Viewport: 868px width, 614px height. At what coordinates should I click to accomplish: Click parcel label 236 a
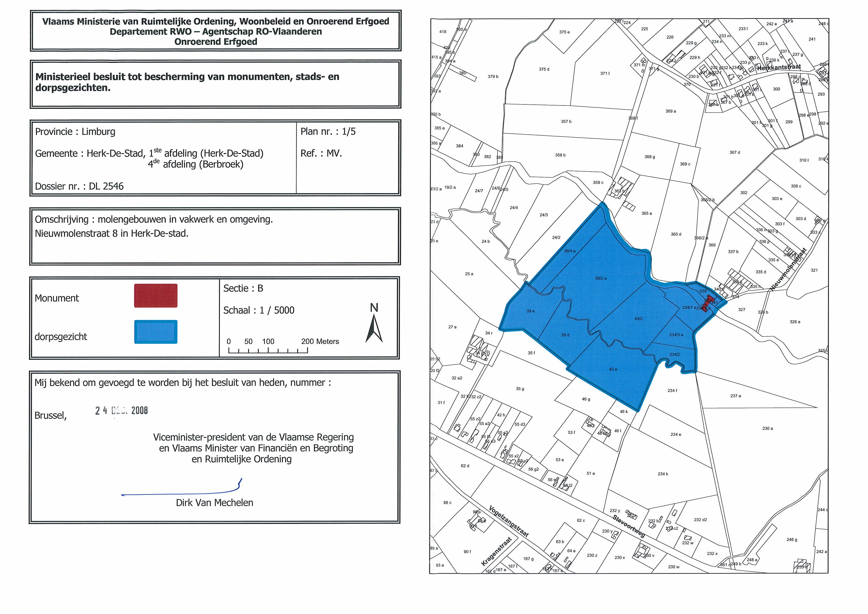coord(768,428)
